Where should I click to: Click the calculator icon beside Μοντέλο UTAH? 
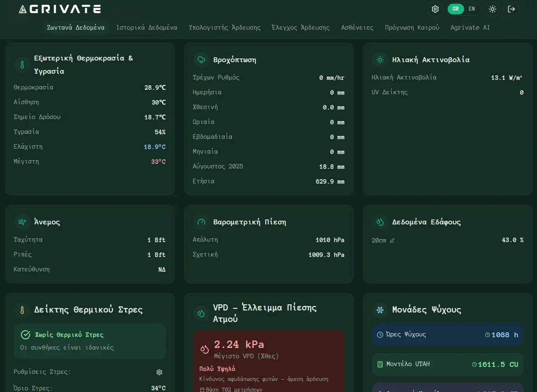[380, 364]
